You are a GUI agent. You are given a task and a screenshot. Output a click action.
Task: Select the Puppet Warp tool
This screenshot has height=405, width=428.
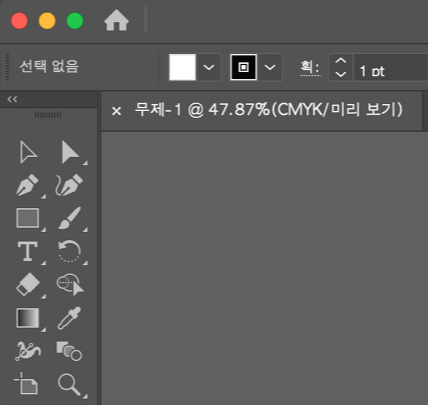pyautogui.click(x=28, y=351)
